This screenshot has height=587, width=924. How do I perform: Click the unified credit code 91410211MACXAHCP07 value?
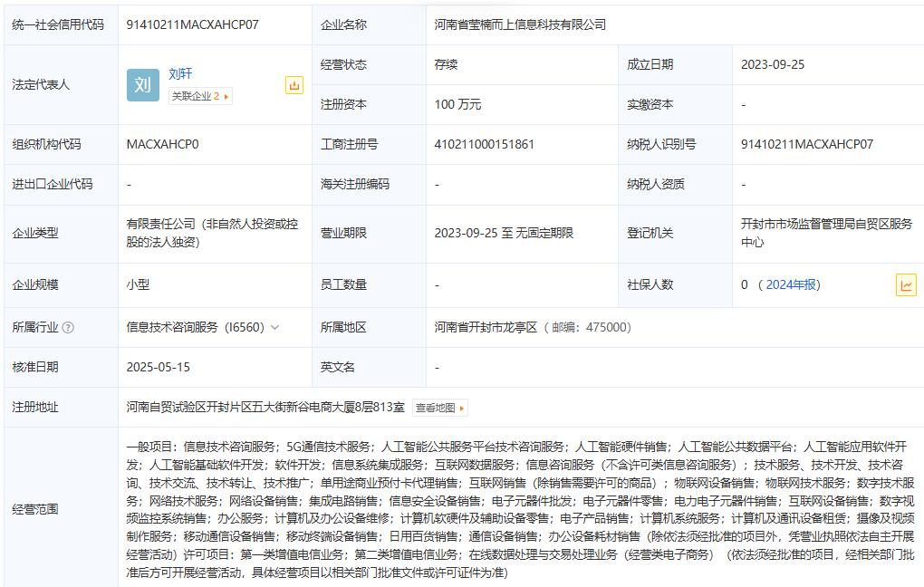click(x=193, y=24)
